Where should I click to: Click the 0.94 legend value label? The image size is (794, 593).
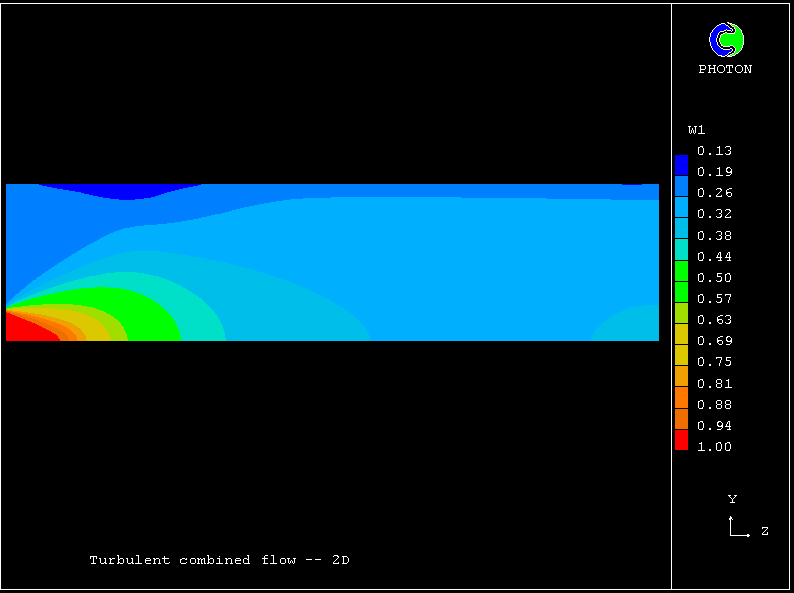(714, 426)
